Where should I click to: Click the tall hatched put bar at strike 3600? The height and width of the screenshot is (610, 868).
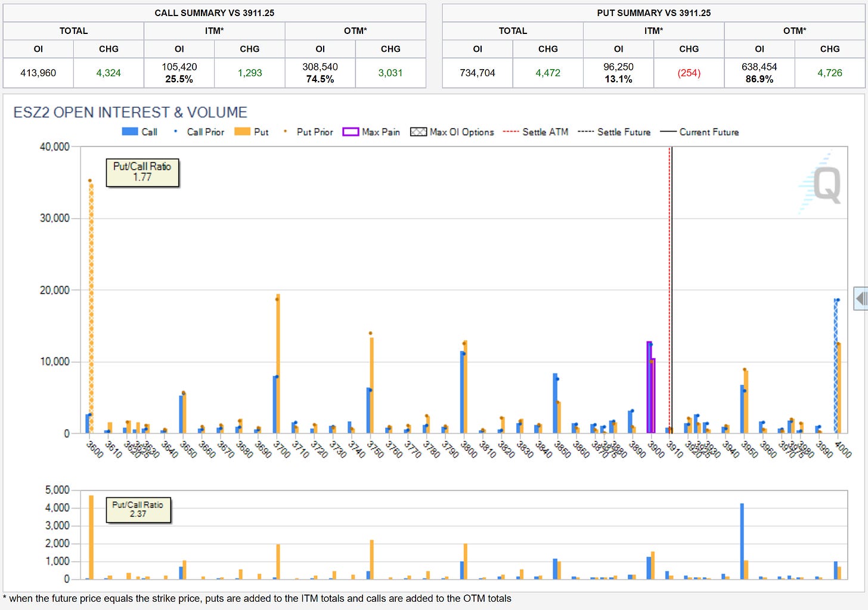tap(91, 307)
